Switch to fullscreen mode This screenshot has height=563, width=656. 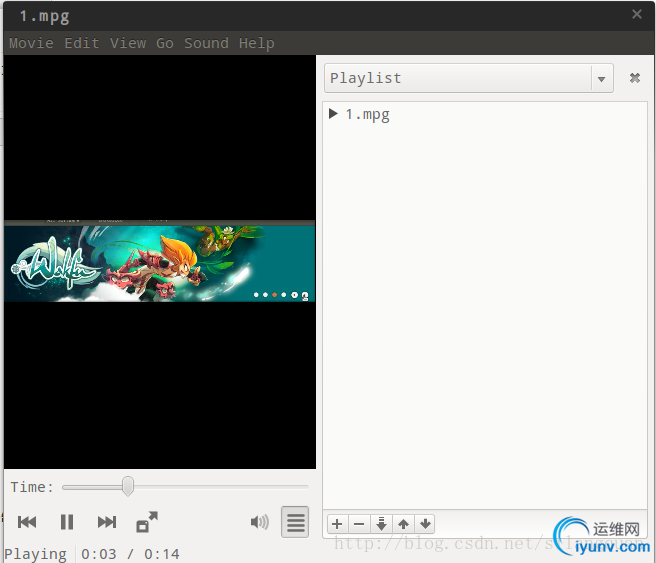[x=147, y=522]
